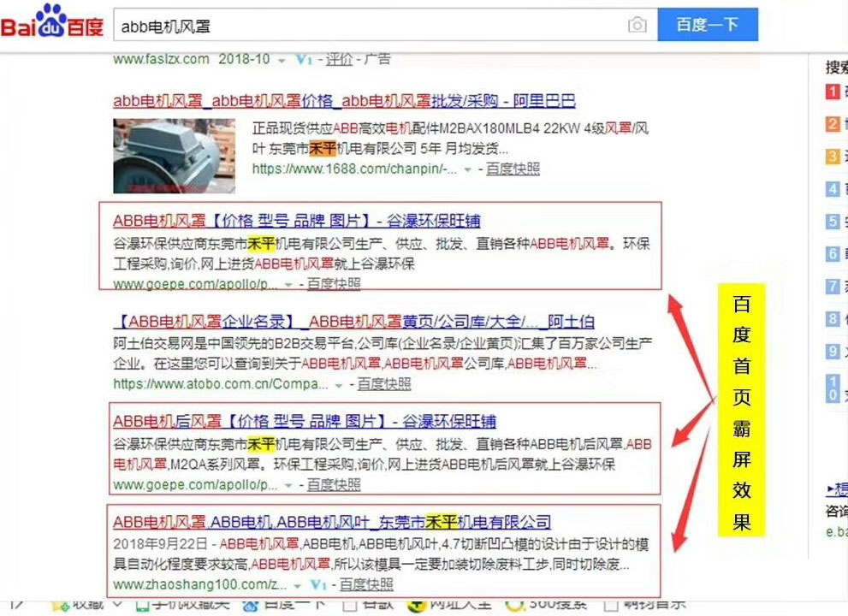Viewport: 848px width, 616px height.
Task: Click hot search rank number 1 in sidebar
Action: pos(832,92)
